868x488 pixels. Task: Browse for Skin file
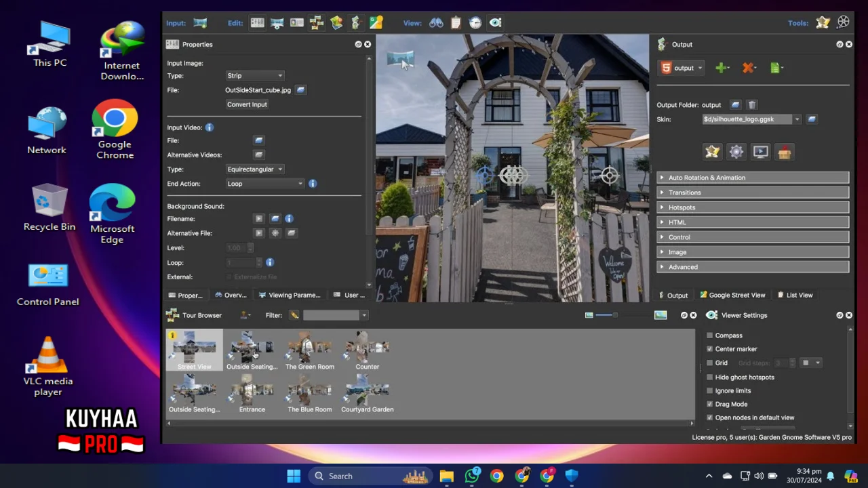click(x=812, y=119)
